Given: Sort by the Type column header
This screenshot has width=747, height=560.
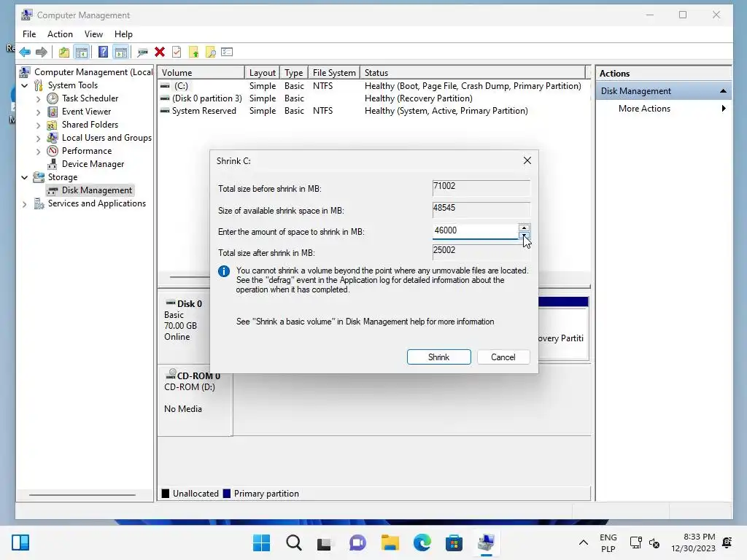Looking at the screenshot, I should coord(293,72).
